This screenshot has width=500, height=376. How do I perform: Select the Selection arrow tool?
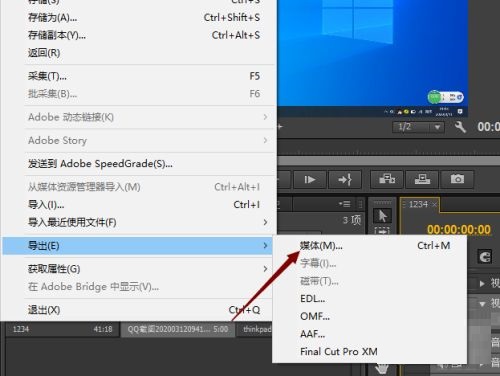click(382, 216)
